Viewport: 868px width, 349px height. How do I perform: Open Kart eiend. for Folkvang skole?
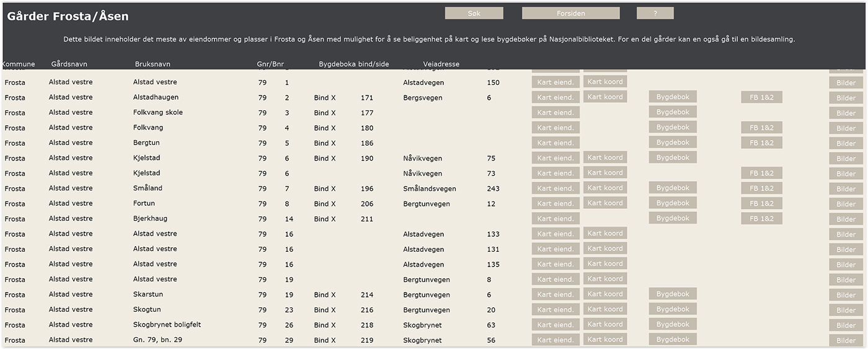click(556, 113)
